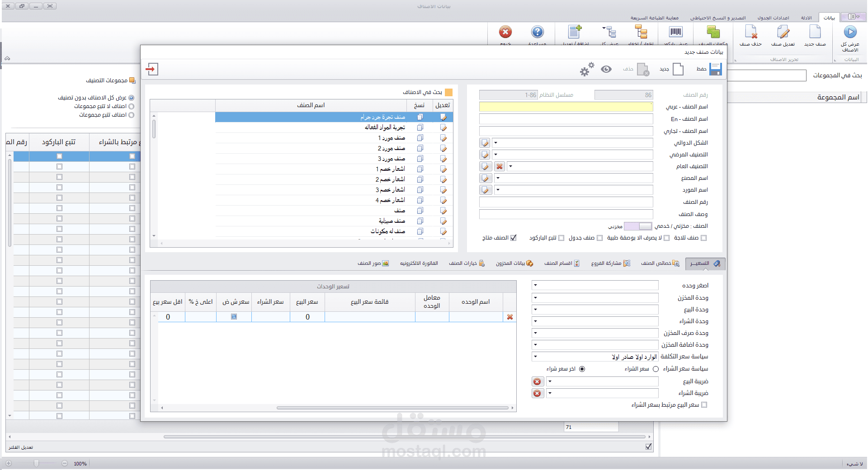Open the وحدة اضافة المخزن dropdown
Screen dimensions: 868x470
[x=535, y=344]
